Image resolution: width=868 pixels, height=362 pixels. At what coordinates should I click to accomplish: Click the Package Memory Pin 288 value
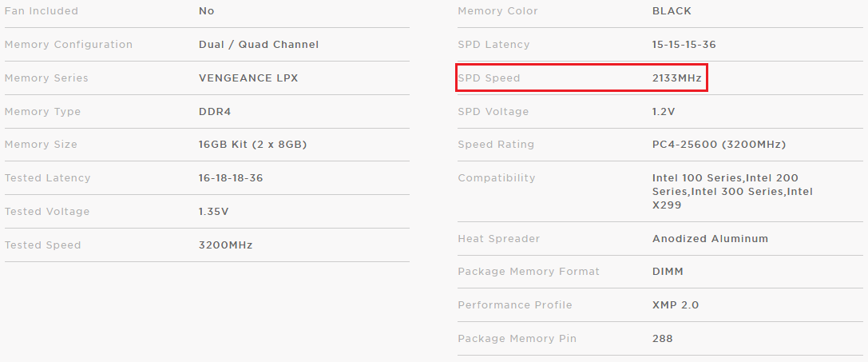pos(663,338)
